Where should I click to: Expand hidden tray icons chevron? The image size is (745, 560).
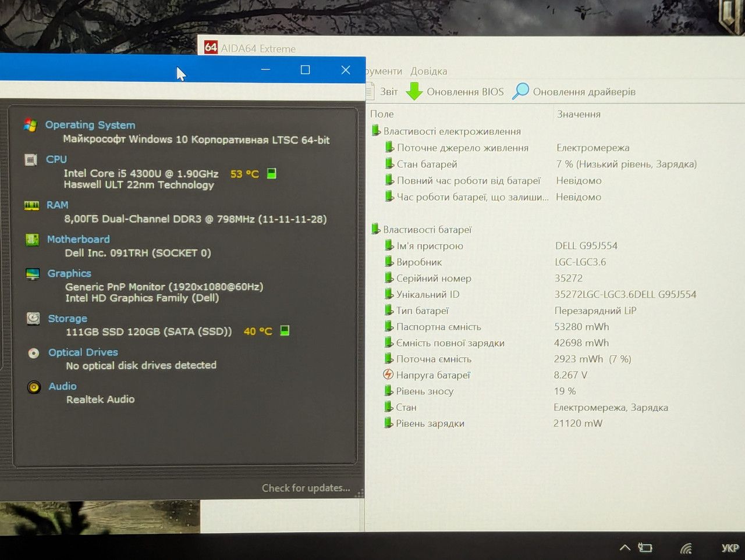[625, 548]
